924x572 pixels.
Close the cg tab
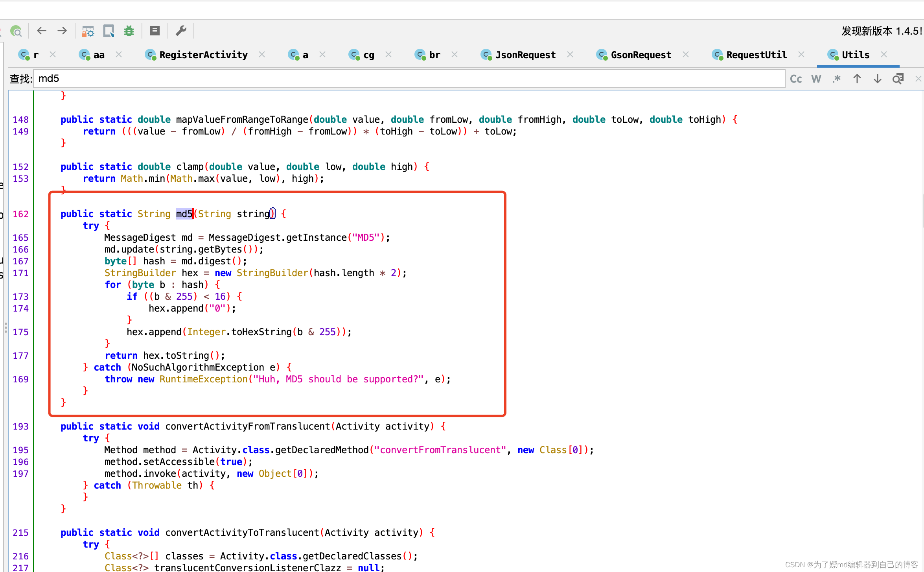(388, 54)
